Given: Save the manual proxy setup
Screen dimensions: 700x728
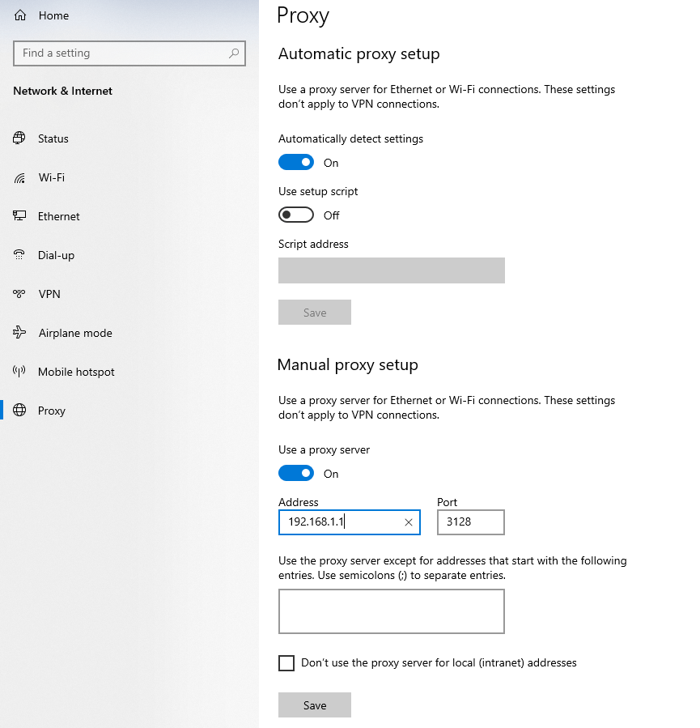Looking at the screenshot, I should (315, 705).
